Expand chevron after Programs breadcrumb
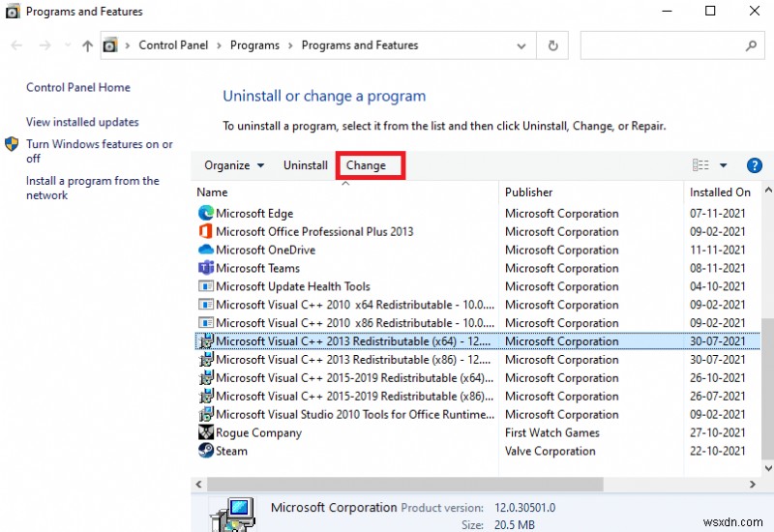Viewport: 774px width, 532px height. click(290, 45)
